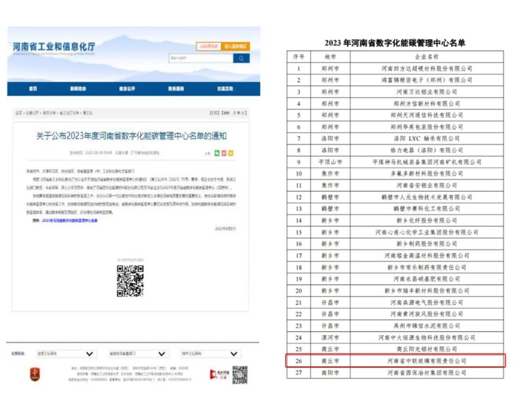Open the 首页 navigation menu item
The width and height of the screenshot is (532, 409).
point(33,89)
